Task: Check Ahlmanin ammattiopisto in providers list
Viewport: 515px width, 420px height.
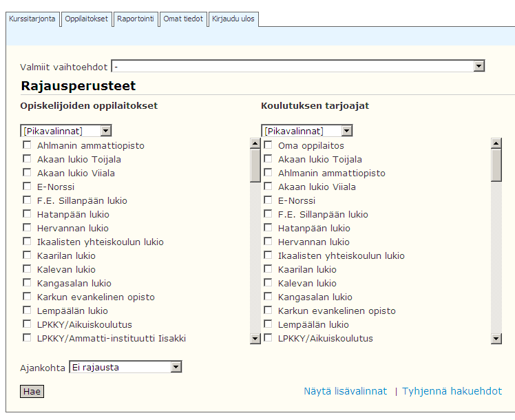Action: (268, 173)
